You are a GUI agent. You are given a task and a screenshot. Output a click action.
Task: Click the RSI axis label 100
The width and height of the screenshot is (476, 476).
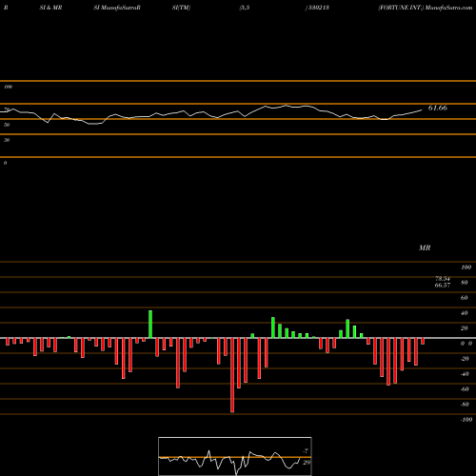pyautogui.click(x=8, y=87)
